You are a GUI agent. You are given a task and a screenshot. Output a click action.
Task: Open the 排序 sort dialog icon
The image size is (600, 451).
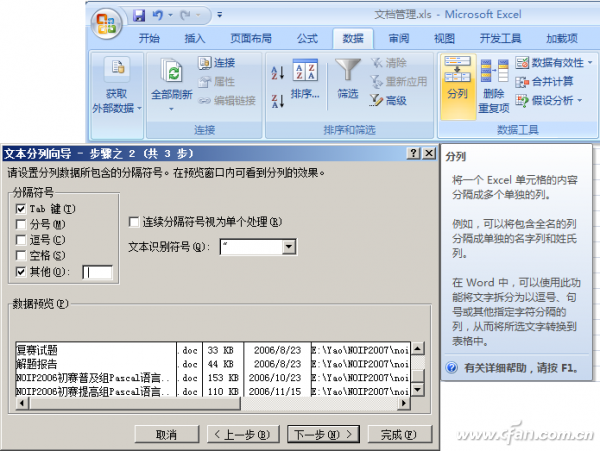coord(305,70)
